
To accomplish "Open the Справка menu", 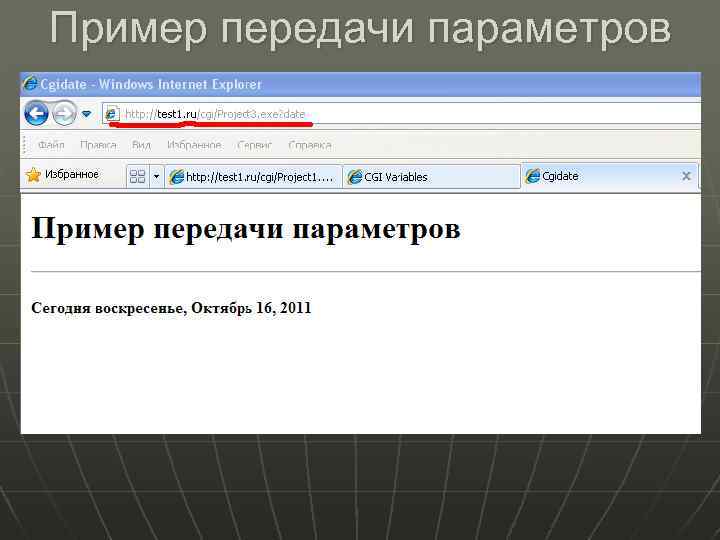I will pyautogui.click(x=310, y=145).
